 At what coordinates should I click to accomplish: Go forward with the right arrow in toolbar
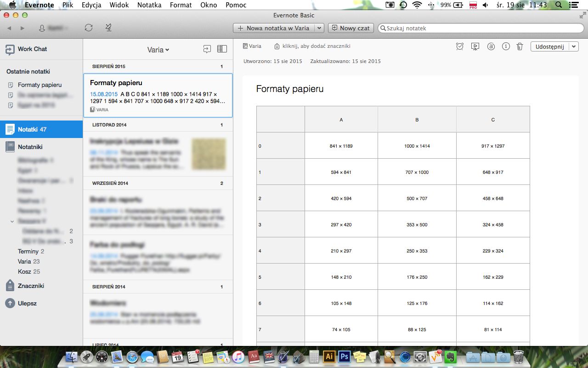pyautogui.click(x=23, y=29)
